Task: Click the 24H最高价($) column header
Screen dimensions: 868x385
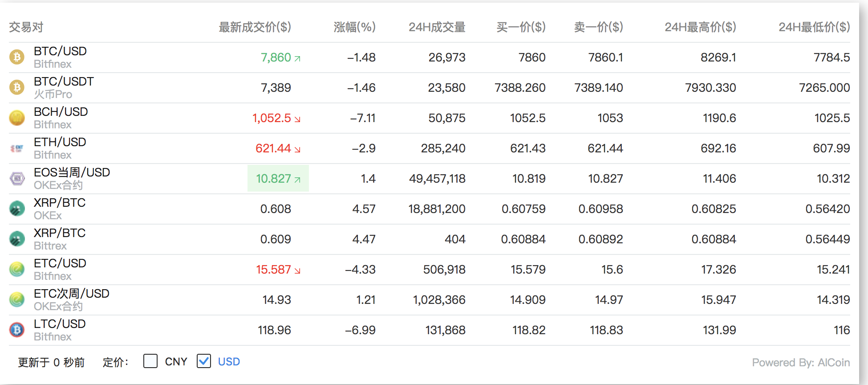Action: tap(701, 27)
